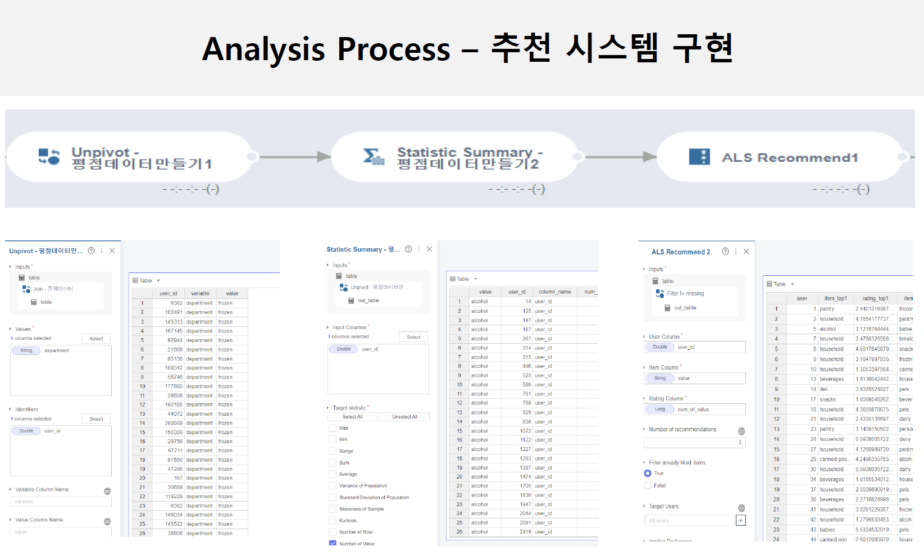Image resolution: width=924 pixels, height=560 pixels.
Task: Collapse the User Column section
Action: pyautogui.click(x=644, y=336)
